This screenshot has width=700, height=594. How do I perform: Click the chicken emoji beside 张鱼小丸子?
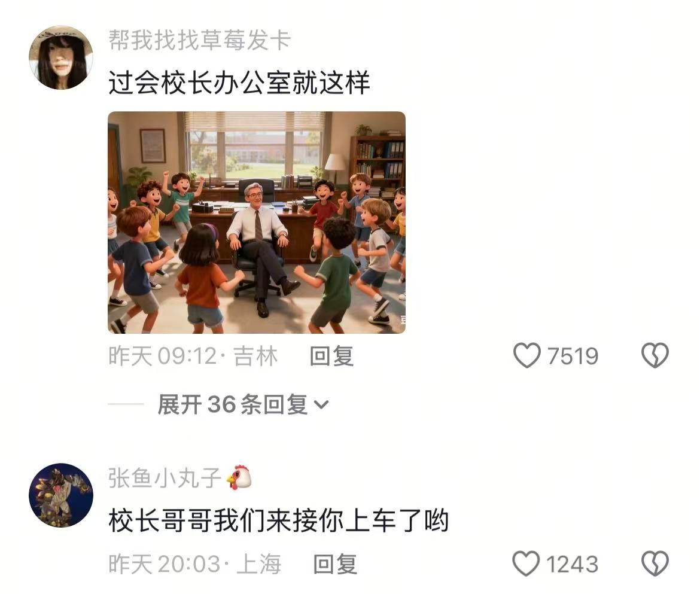coord(239,477)
